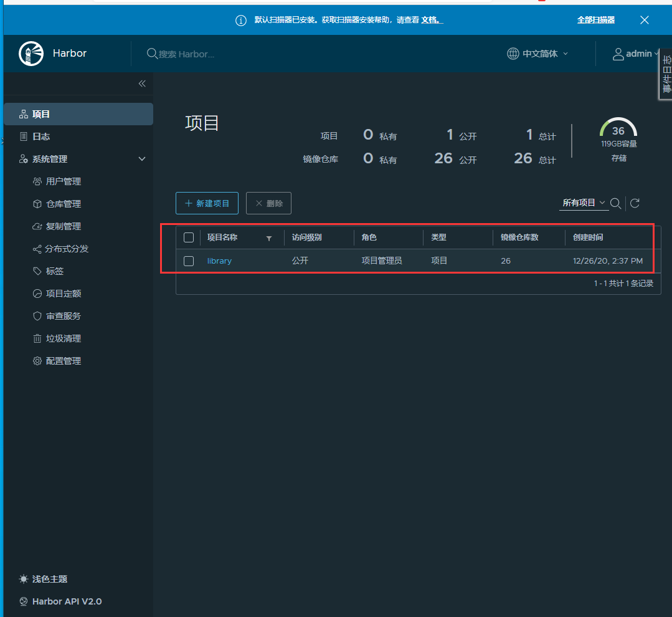Click the Harbor API V2.0 icon
The height and width of the screenshot is (617, 672).
click(x=24, y=601)
